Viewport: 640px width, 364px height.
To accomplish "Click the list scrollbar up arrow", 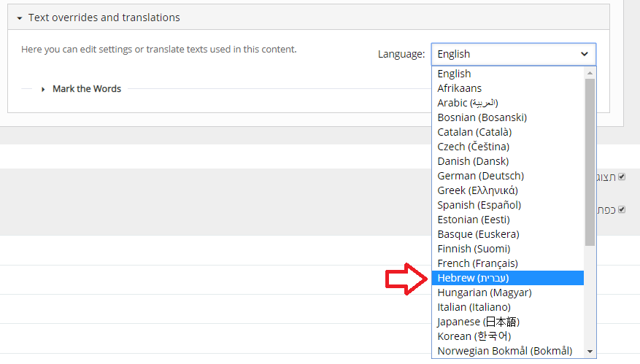I will [x=590, y=72].
